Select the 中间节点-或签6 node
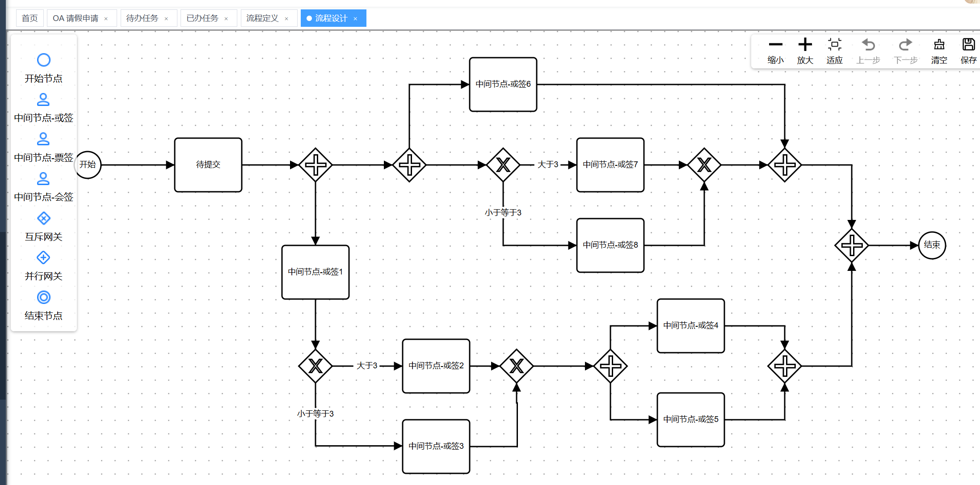 point(503,84)
